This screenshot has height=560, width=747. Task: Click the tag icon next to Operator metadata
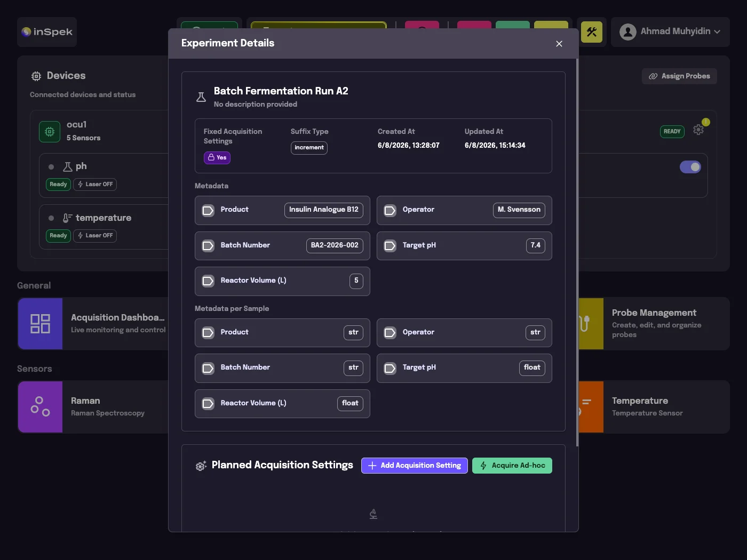tap(390, 210)
